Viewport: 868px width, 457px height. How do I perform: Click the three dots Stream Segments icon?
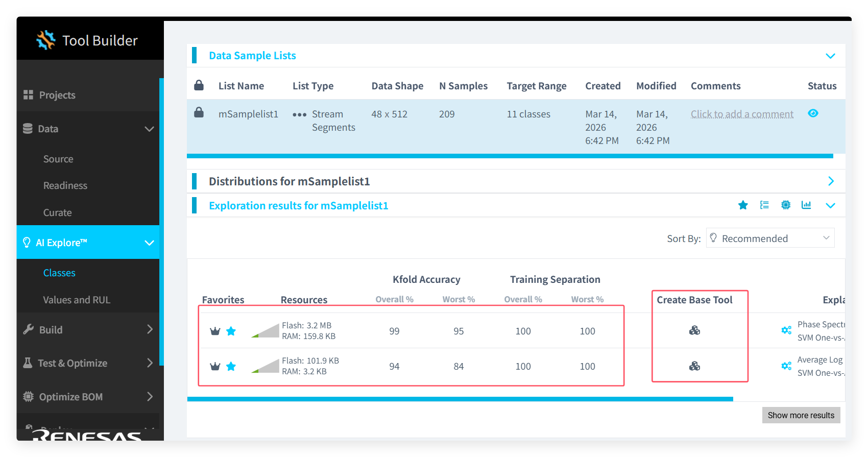(300, 115)
